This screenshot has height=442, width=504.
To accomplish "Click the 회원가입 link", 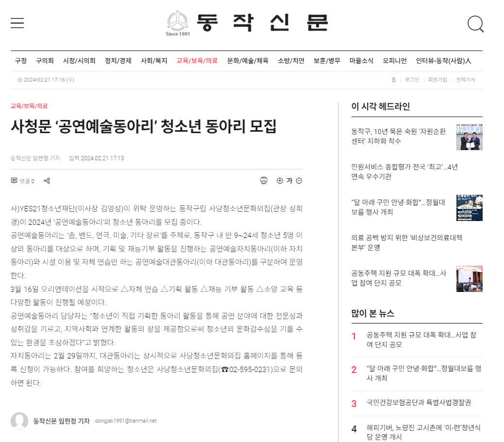I will pos(437,80).
